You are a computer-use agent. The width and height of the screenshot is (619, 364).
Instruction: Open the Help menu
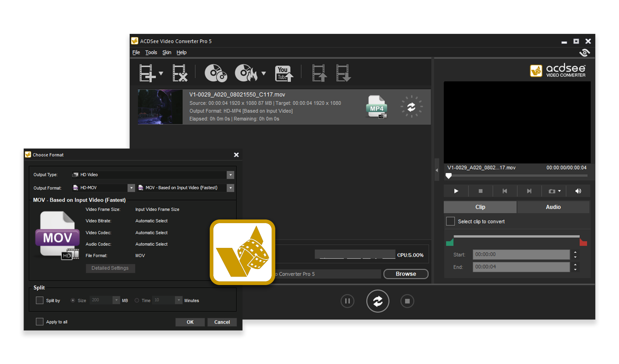[182, 52]
